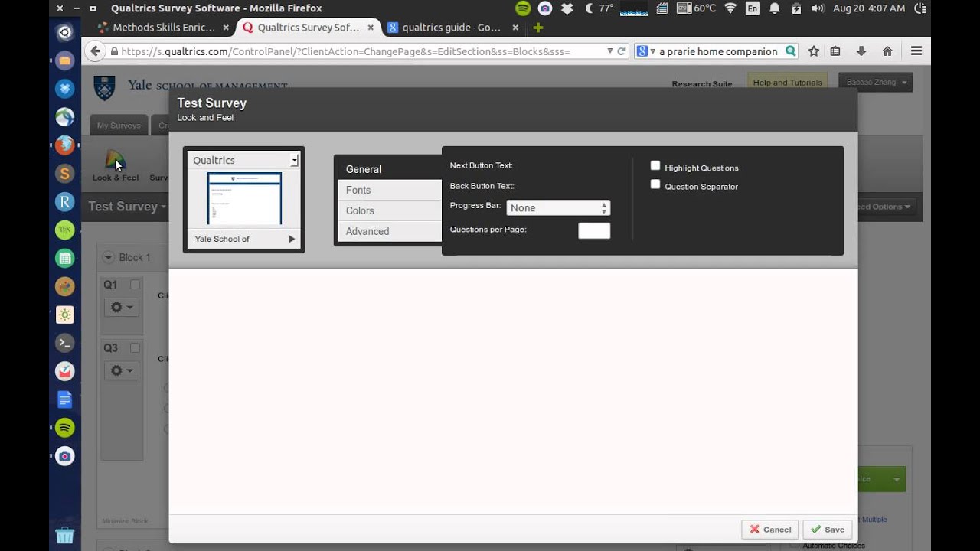The height and width of the screenshot is (551, 980).
Task: Collapse Block 1 with its arrow
Action: (x=108, y=257)
